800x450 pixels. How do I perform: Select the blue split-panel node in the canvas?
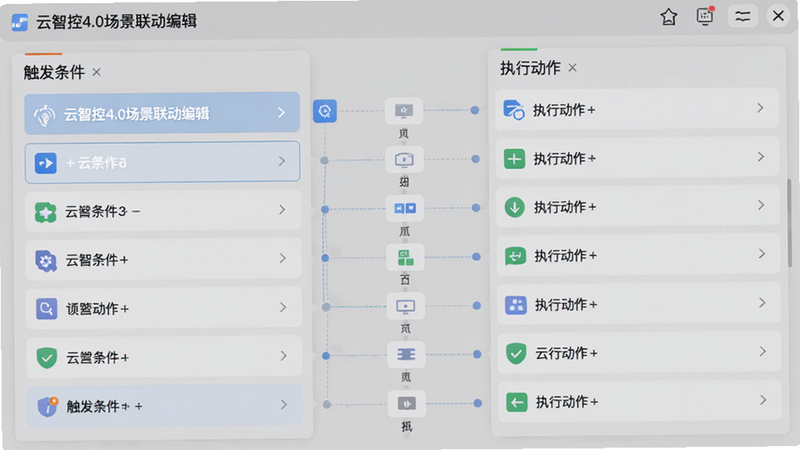click(x=405, y=208)
